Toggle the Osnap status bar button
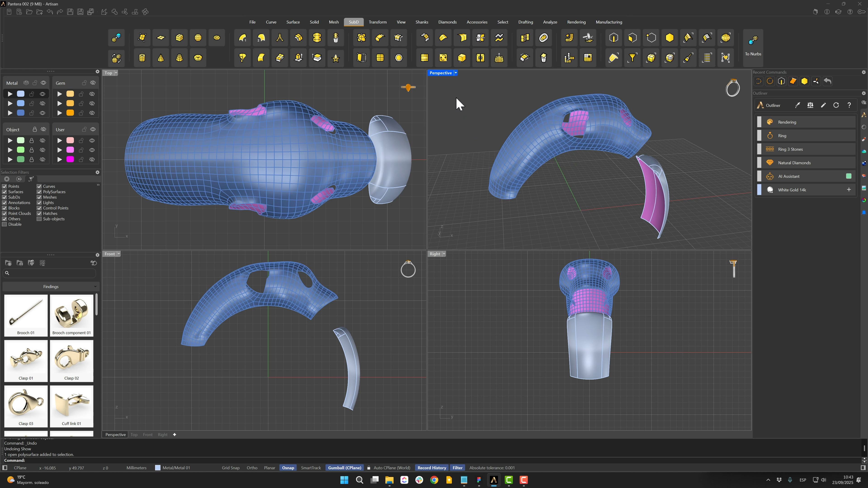The image size is (868, 488). point(288,468)
